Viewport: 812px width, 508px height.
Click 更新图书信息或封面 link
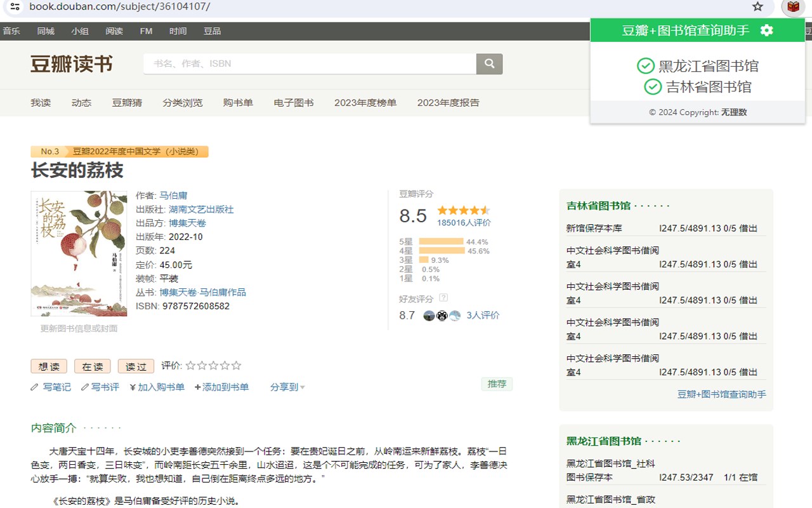pos(79,329)
